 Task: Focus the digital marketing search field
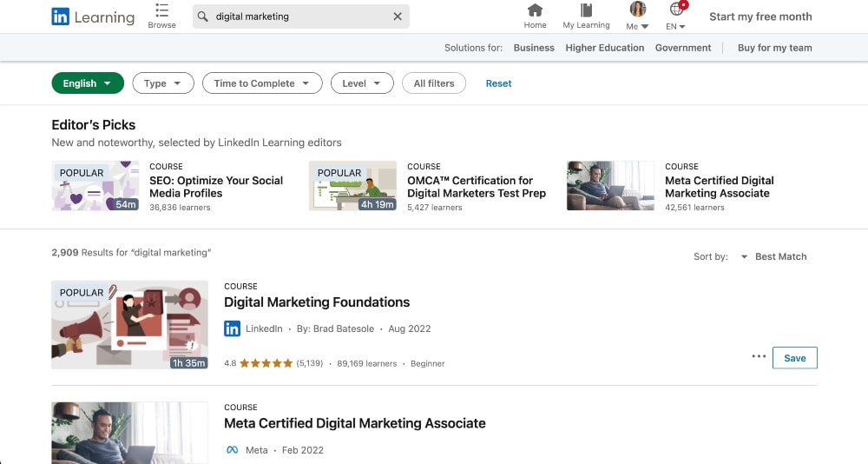pos(300,17)
